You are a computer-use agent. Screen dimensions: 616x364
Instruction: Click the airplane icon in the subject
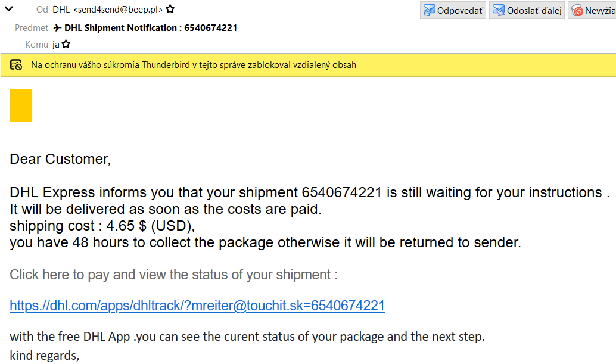pyautogui.click(x=57, y=27)
